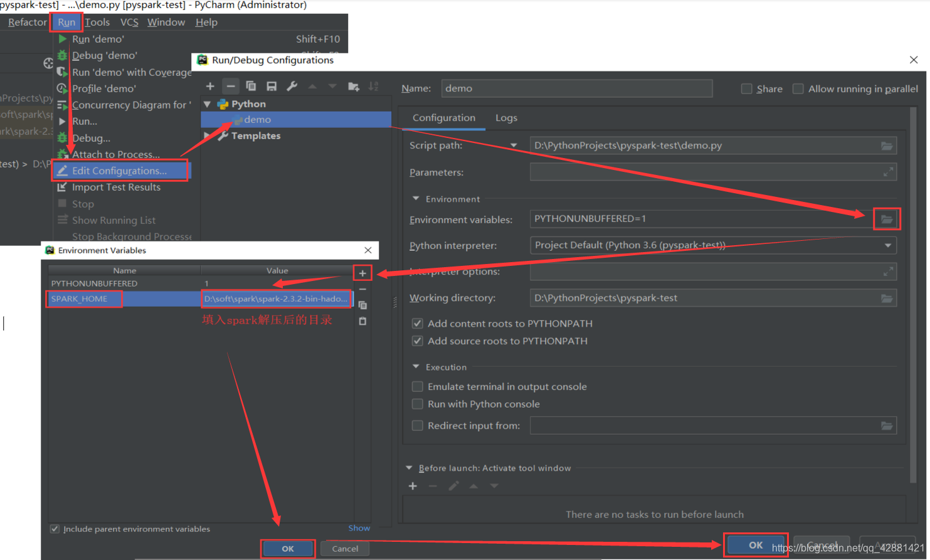Select SPARK_HOME variable row

[201, 299]
